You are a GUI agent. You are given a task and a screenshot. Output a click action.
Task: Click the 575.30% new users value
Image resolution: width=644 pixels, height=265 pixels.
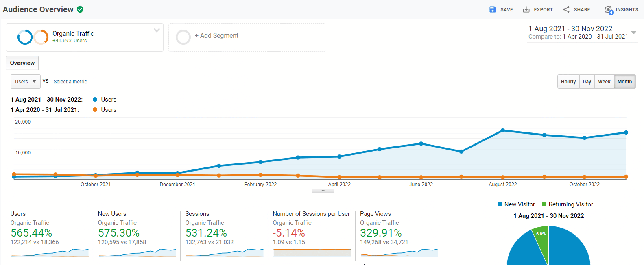click(119, 233)
